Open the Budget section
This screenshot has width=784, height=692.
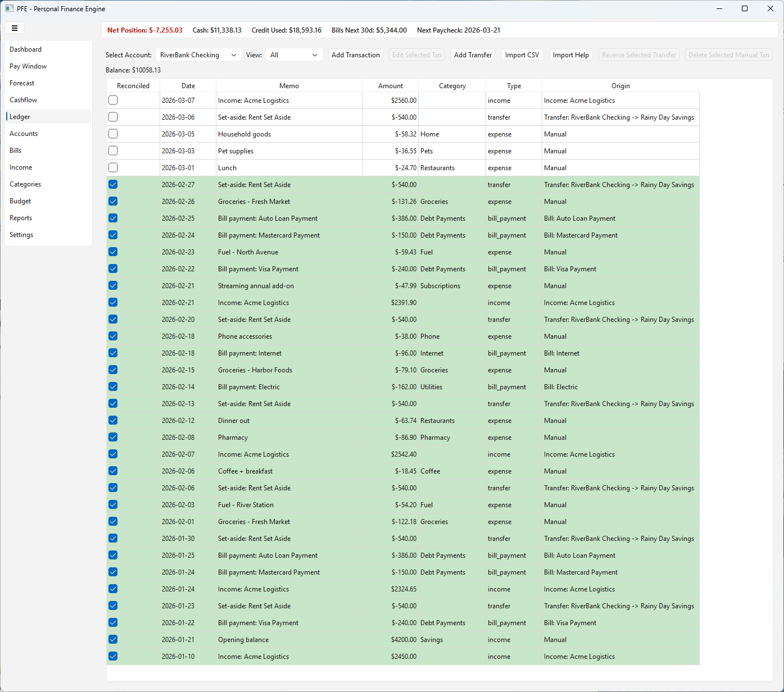20,201
